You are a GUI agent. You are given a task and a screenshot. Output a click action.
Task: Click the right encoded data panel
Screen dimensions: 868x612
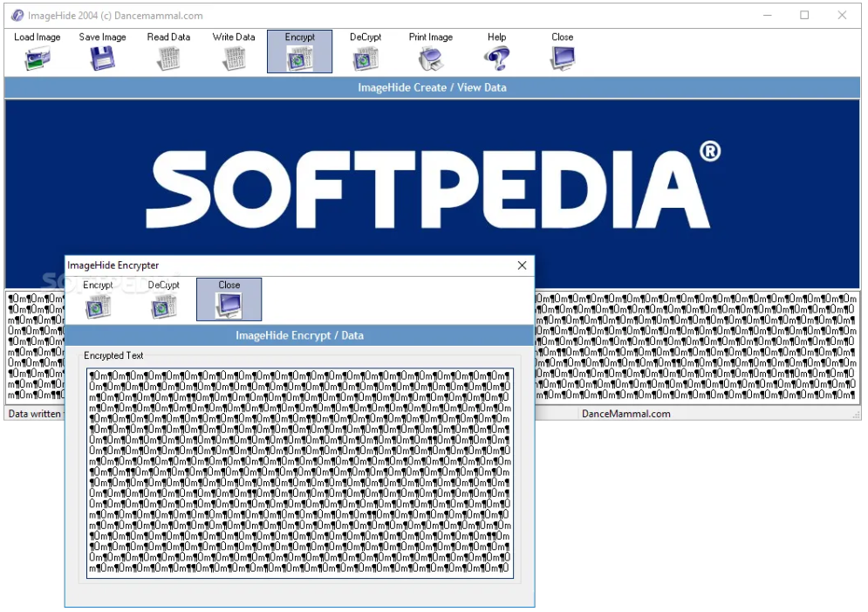[698, 349]
